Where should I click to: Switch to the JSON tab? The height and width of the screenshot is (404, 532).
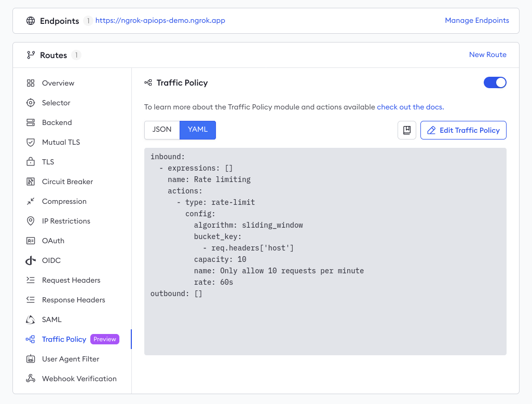tap(162, 130)
